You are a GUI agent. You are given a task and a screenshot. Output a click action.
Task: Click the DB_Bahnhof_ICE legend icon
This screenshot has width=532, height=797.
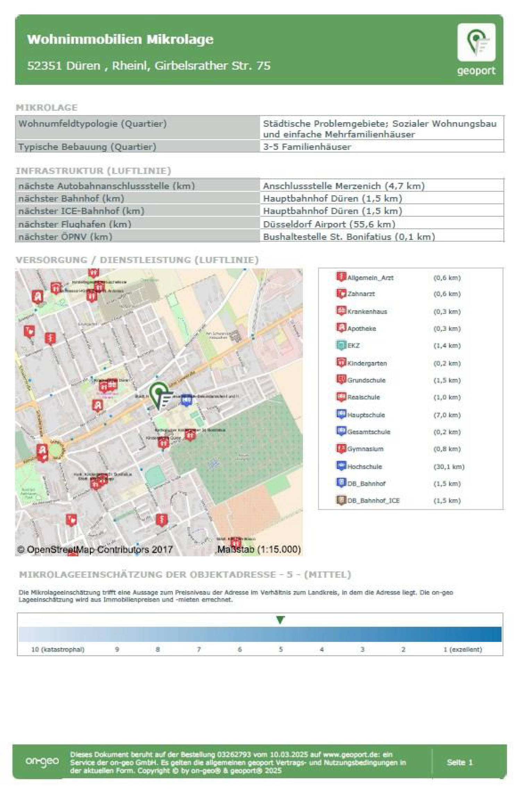(341, 500)
